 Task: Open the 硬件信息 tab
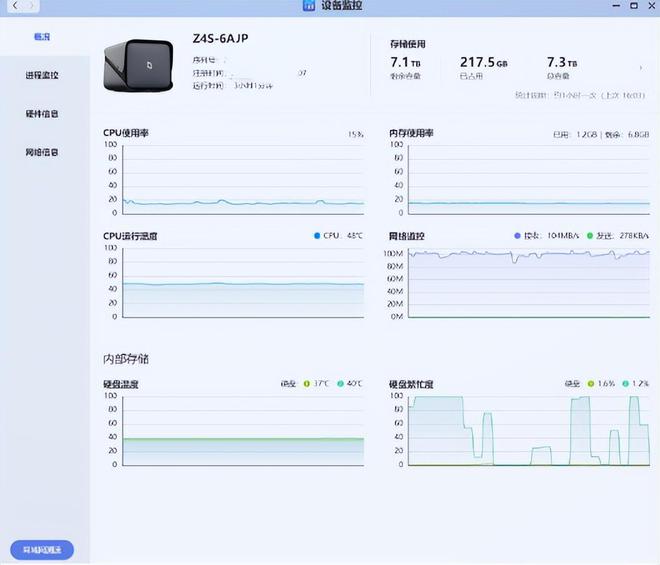(x=42, y=114)
